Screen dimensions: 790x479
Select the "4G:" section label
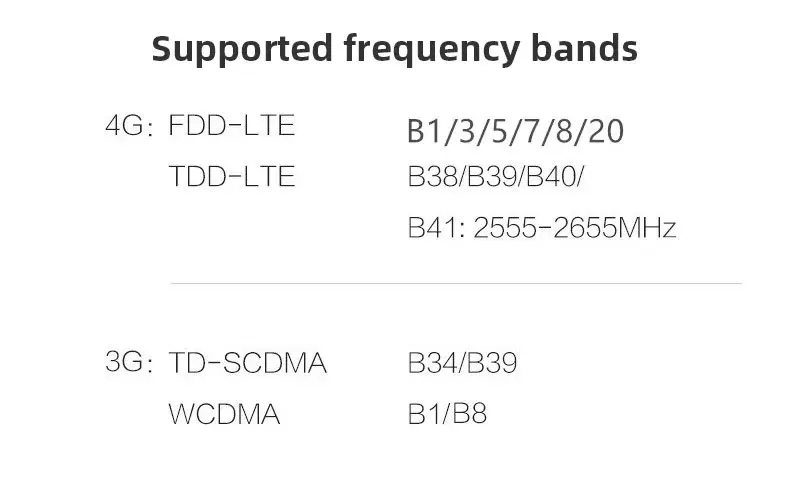click(x=129, y=127)
